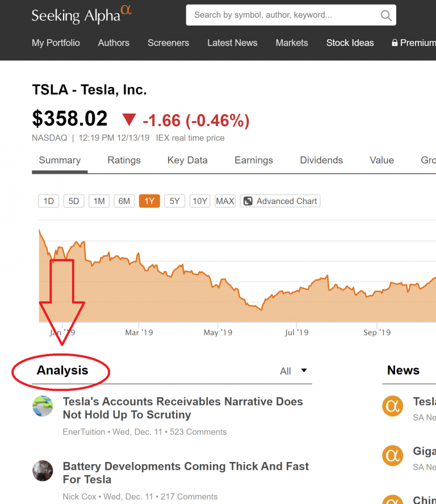Switch to the Ratings tab
The width and height of the screenshot is (436, 504).
click(124, 160)
